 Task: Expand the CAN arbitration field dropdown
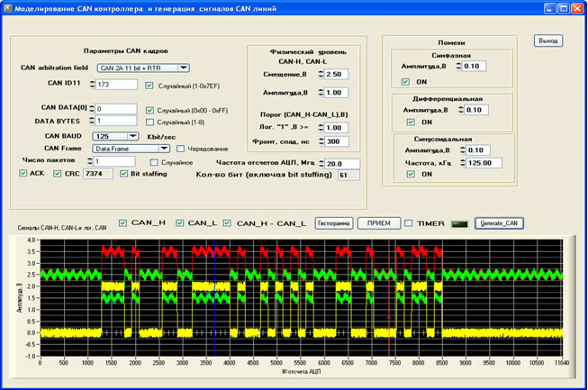tap(184, 68)
